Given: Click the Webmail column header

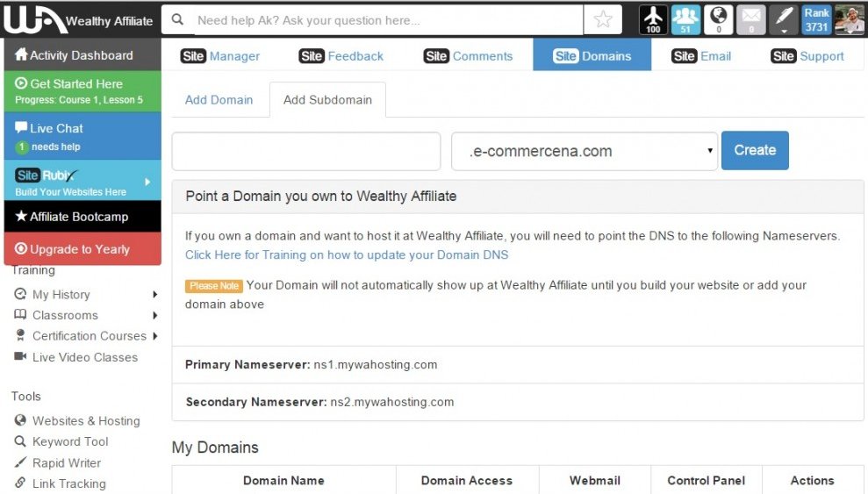Looking at the screenshot, I should (x=595, y=480).
